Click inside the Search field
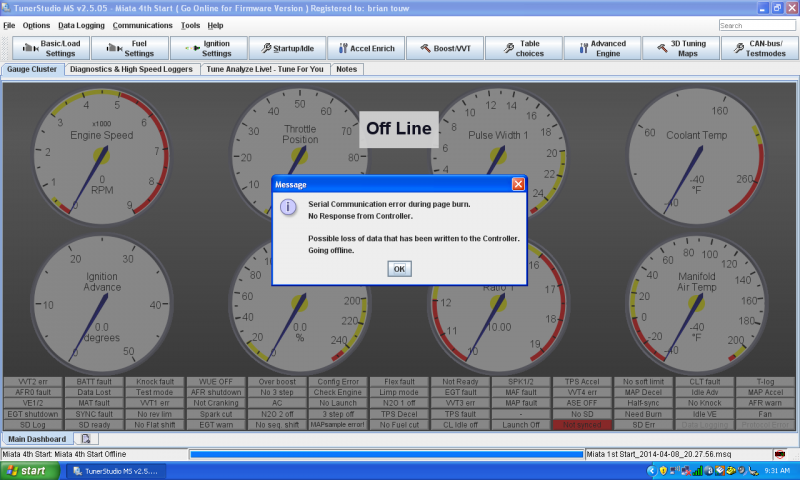This screenshot has height=480, width=800. [x=757, y=26]
